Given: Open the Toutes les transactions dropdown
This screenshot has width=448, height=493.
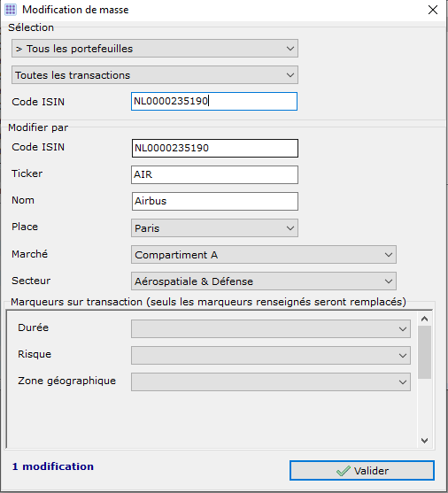Looking at the screenshot, I should coord(155,75).
